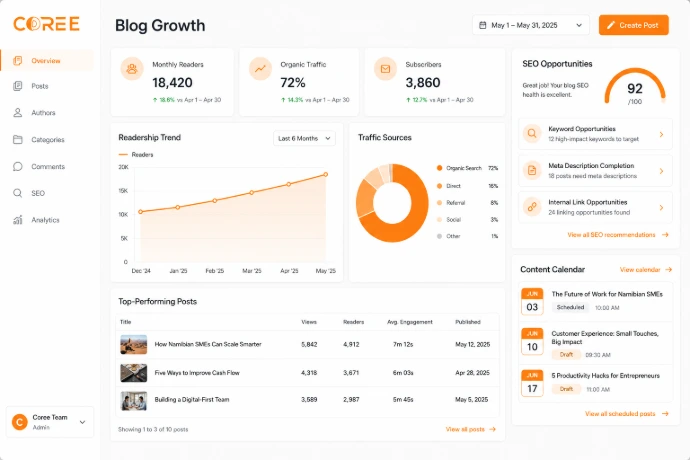Click the pencil icon on Create Post

(611, 25)
